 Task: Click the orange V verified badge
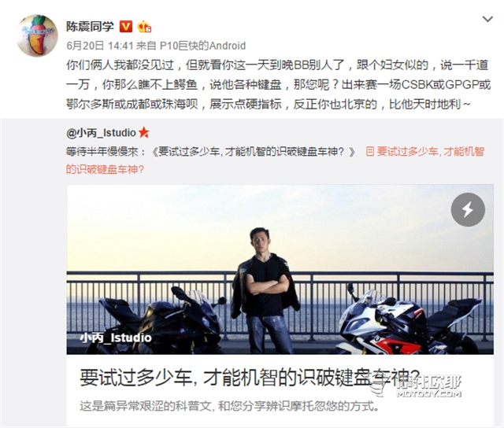click(126, 26)
